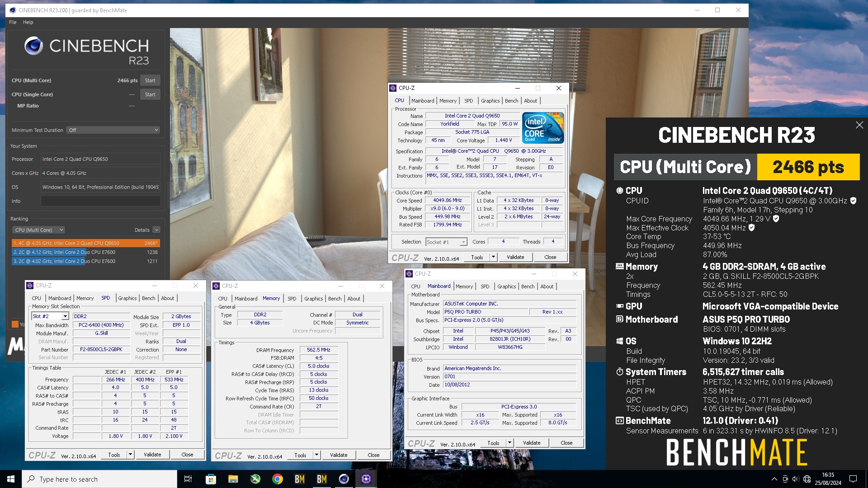Viewport: 868px width, 488px height.
Task: Open the Slot #2 memory slot dropdown
Action: pos(65,316)
